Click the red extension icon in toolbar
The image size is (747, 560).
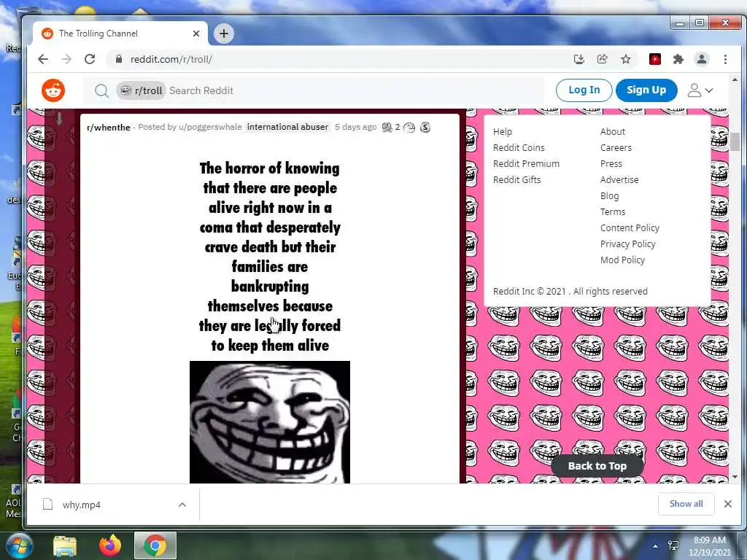pos(654,59)
